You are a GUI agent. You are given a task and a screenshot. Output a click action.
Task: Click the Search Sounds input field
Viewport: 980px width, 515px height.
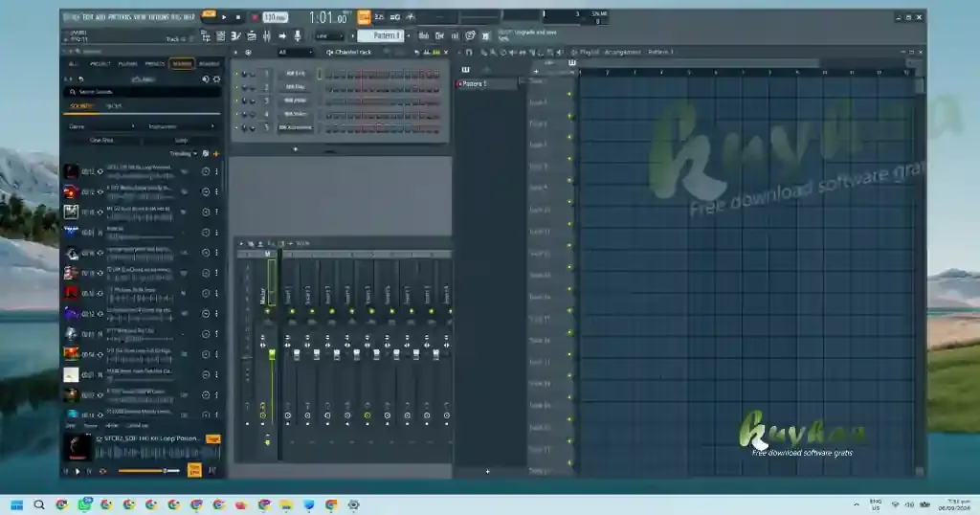[x=144, y=92]
